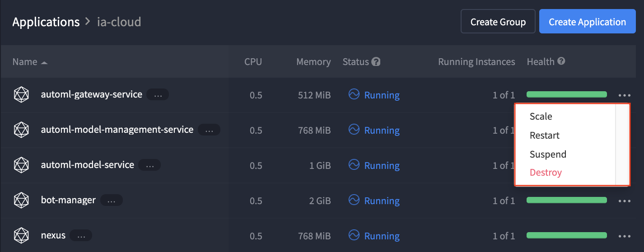Open the automl-model-management-service application
Viewport: 644px width, 252px height.
click(117, 130)
